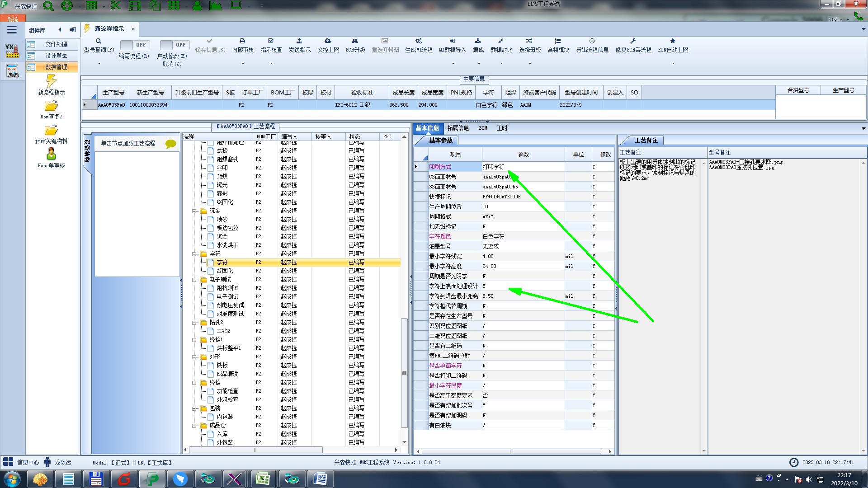Open Excel from the Windows taskbar
The height and width of the screenshot is (488, 868).
[x=263, y=479]
